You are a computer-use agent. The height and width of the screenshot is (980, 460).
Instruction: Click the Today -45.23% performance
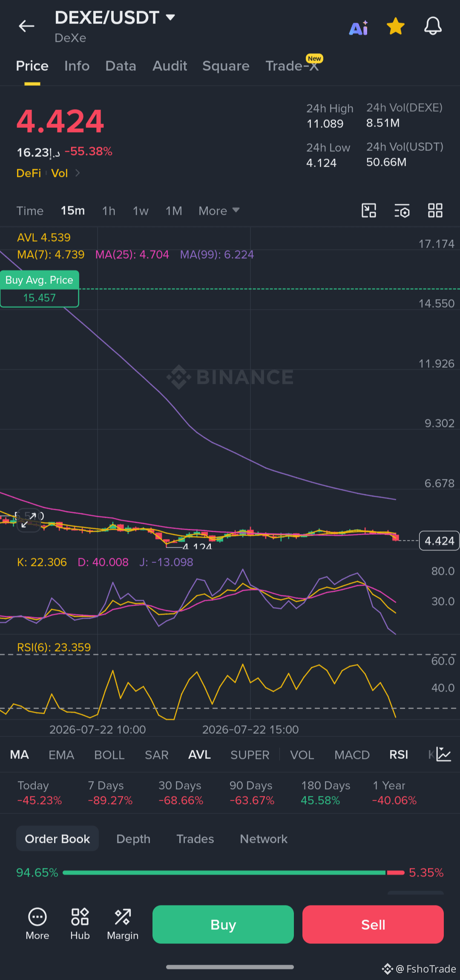39,793
